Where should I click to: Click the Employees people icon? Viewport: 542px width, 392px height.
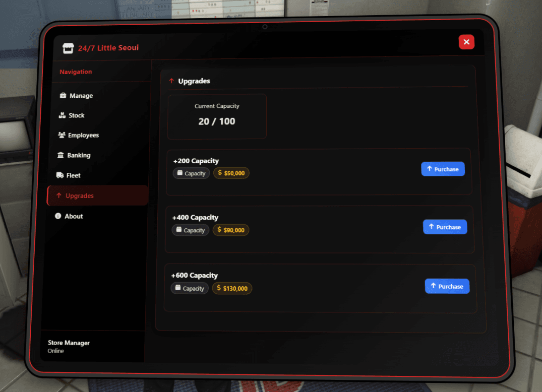pos(62,135)
